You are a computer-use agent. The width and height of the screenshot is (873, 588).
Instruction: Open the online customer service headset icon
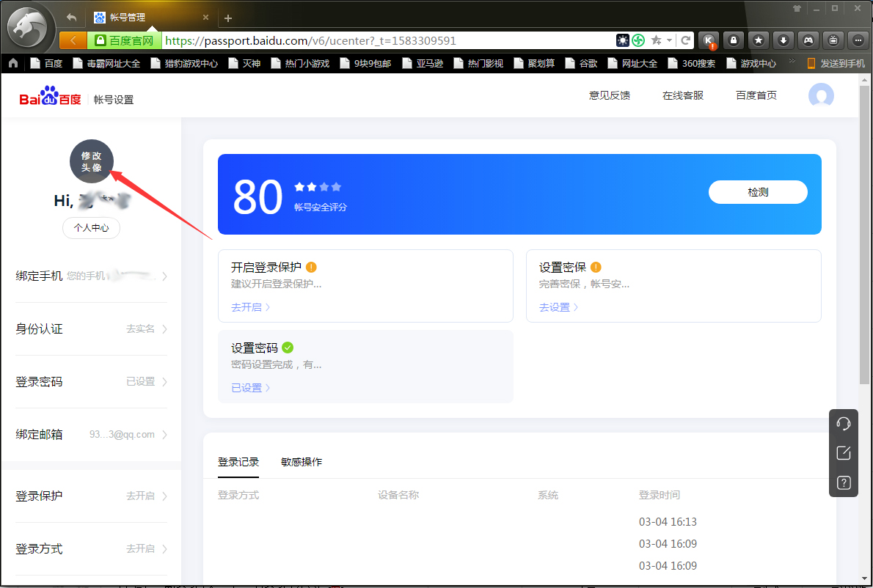[x=843, y=423]
